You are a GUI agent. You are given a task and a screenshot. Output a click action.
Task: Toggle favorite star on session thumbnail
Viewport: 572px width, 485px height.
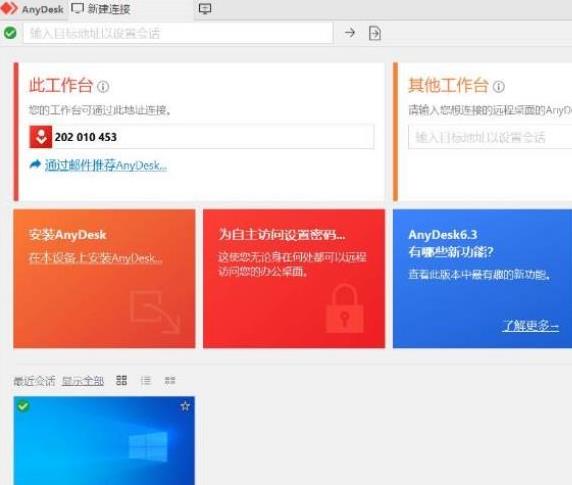[185, 406]
